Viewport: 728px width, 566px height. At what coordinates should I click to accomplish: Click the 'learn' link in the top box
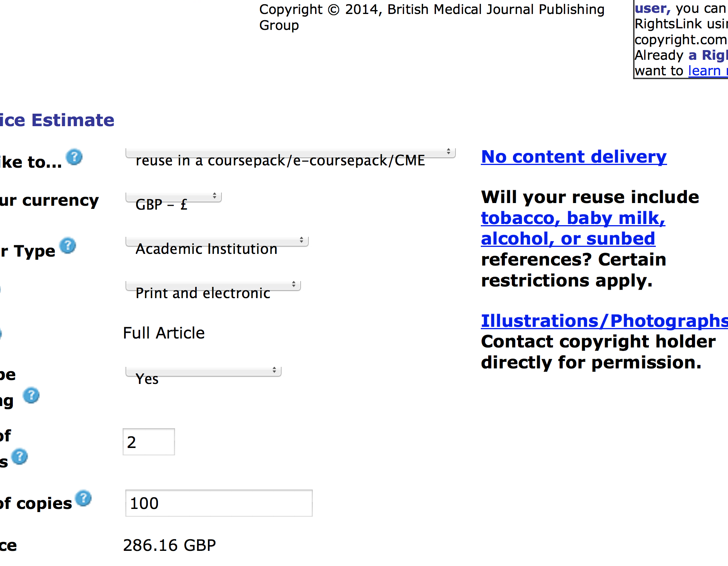coord(704,71)
